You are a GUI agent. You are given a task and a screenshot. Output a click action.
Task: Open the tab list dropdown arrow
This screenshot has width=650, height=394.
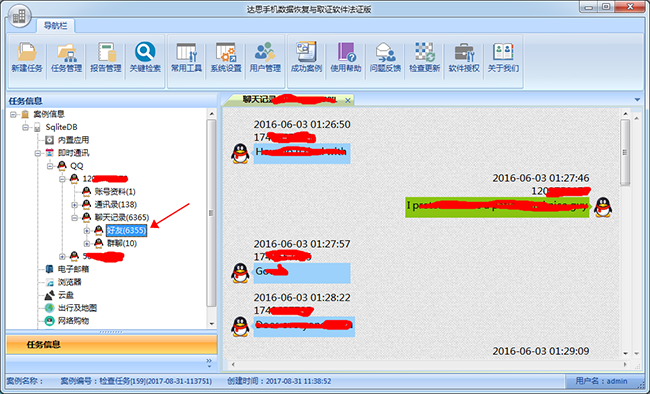(637, 100)
